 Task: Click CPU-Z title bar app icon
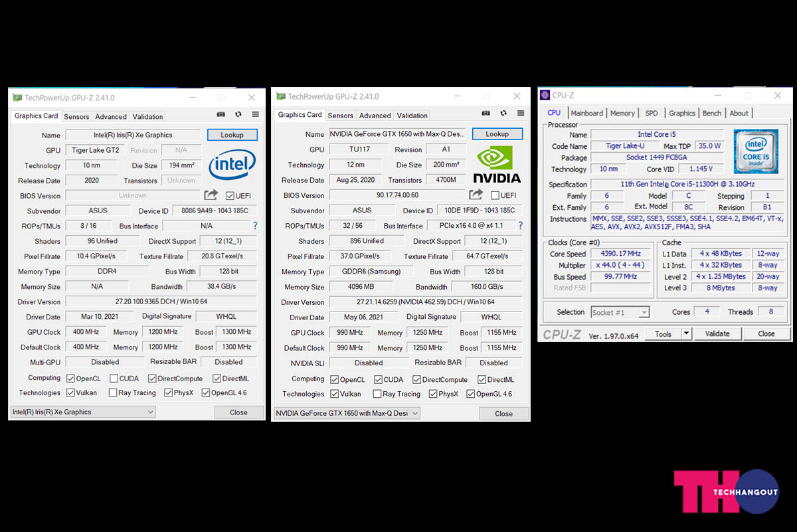pos(545,96)
